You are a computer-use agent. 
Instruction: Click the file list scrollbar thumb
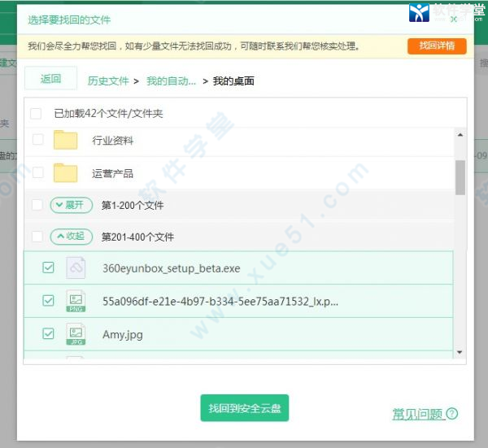[x=460, y=177]
